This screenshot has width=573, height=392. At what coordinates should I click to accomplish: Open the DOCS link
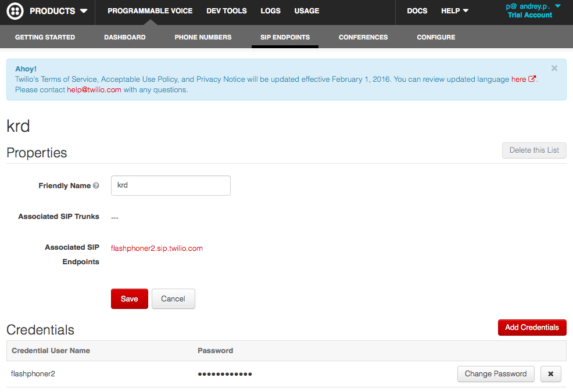pyautogui.click(x=417, y=11)
